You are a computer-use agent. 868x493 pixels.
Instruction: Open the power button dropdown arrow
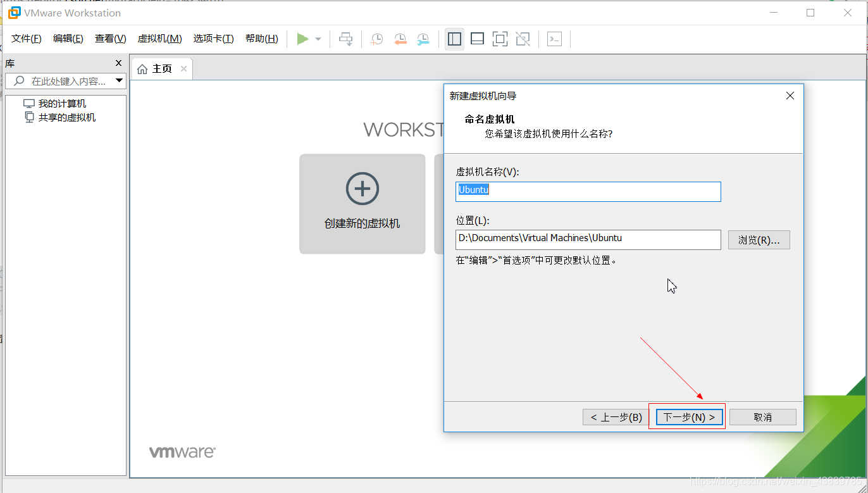318,39
